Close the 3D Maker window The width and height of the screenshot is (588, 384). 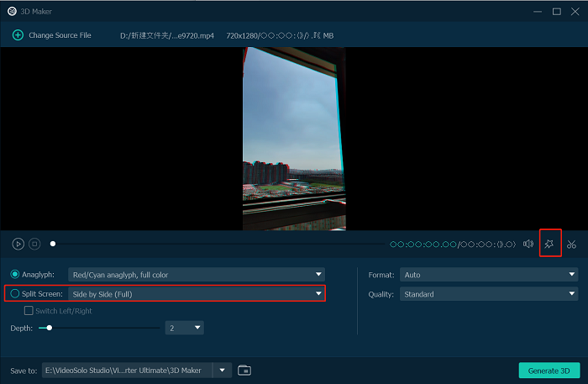[575, 12]
